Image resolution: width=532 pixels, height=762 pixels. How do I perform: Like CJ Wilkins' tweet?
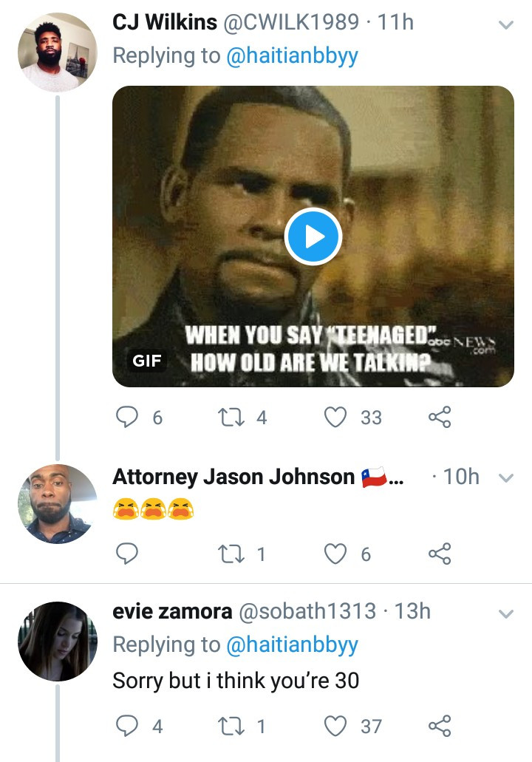tap(337, 418)
